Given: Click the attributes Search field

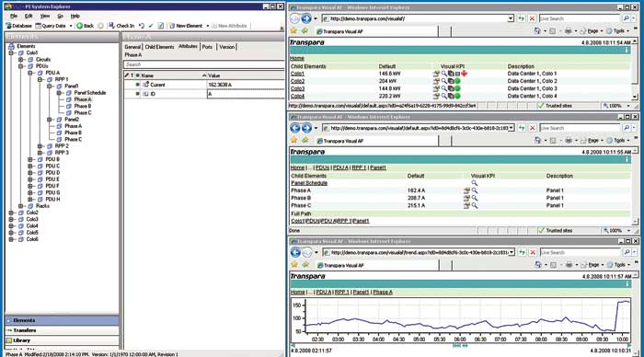Looking at the screenshot, I should point(203,64).
